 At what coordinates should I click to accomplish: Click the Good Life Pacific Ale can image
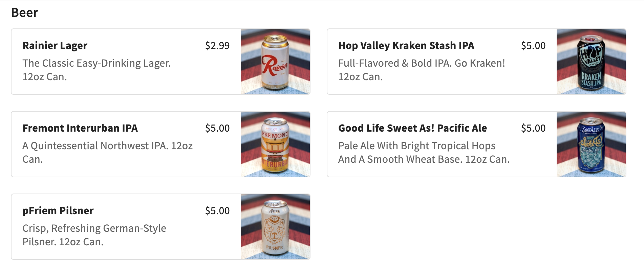(591, 144)
